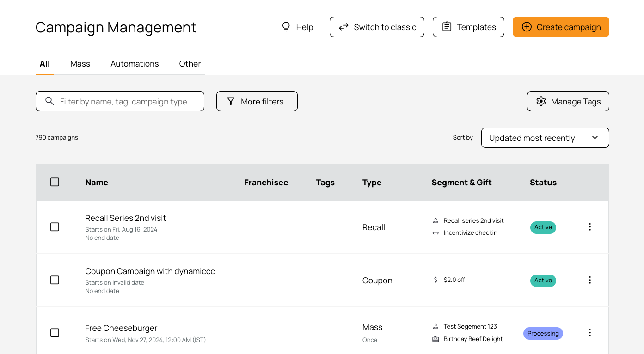Click the $2.0 off text
The image size is (644, 354).
(454, 280)
